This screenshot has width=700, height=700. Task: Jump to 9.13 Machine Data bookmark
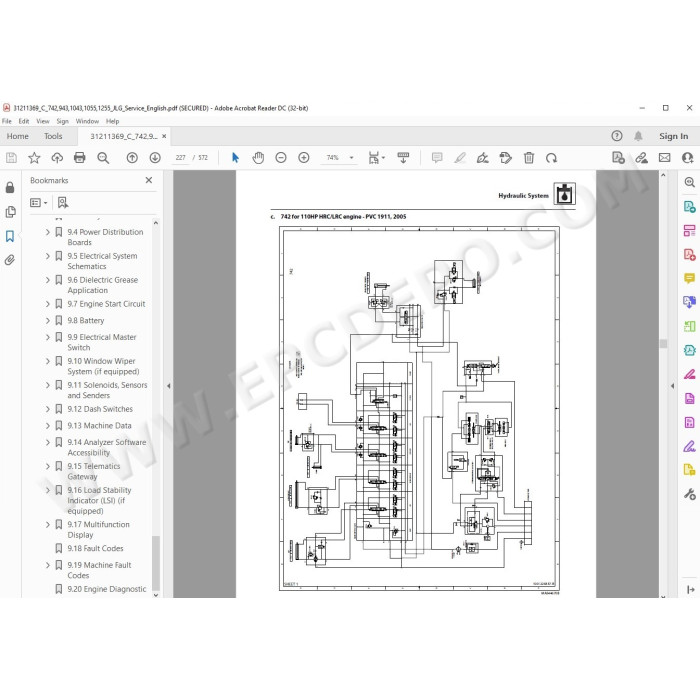99,425
